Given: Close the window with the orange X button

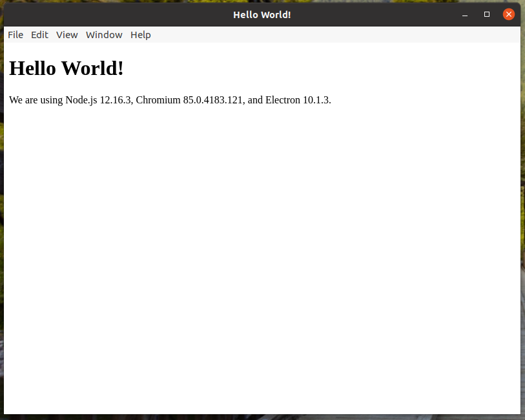Looking at the screenshot, I should (x=509, y=14).
